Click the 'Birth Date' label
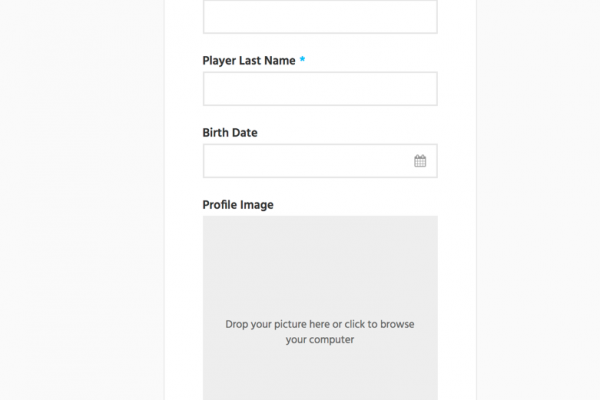 click(230, 132)
